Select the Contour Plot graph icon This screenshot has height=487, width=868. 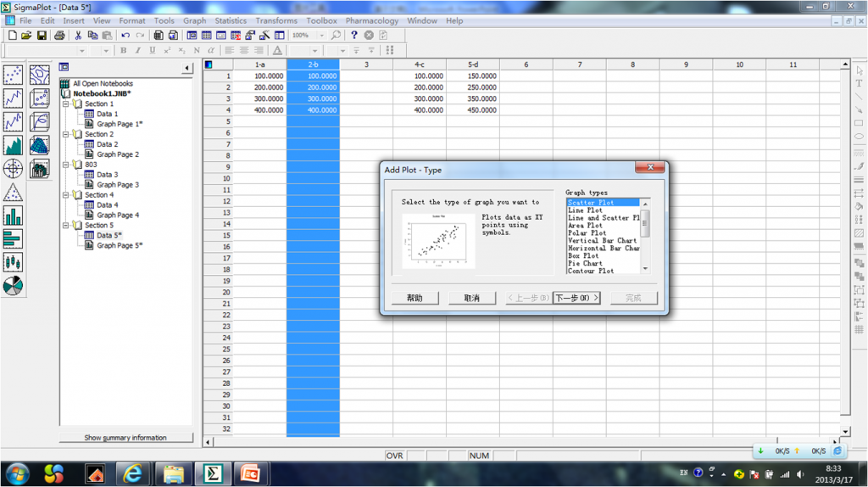click(39, 75)
